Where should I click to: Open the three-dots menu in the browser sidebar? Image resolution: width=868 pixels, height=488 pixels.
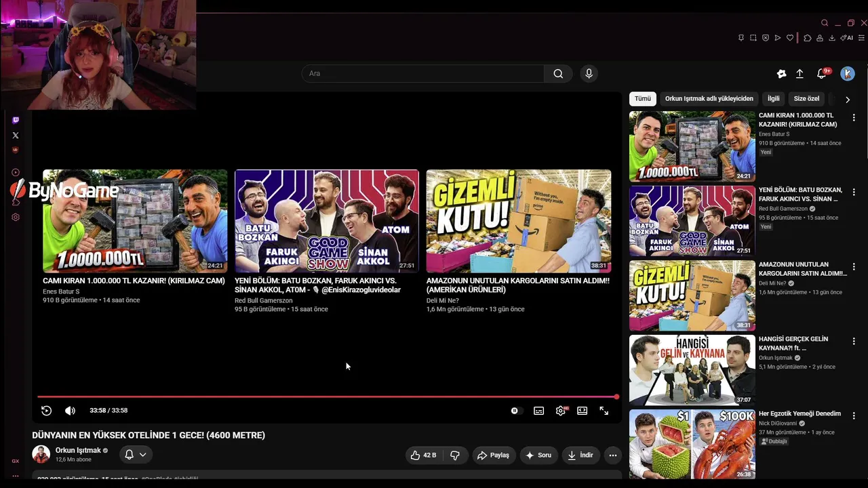click(x=16, y=476)
